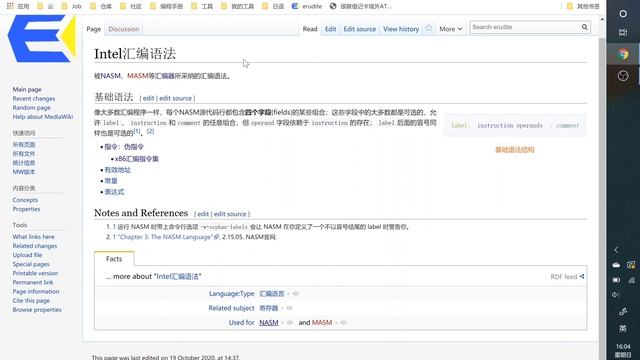
Task: Click the erudite E logo
Action: coord(42,39)
